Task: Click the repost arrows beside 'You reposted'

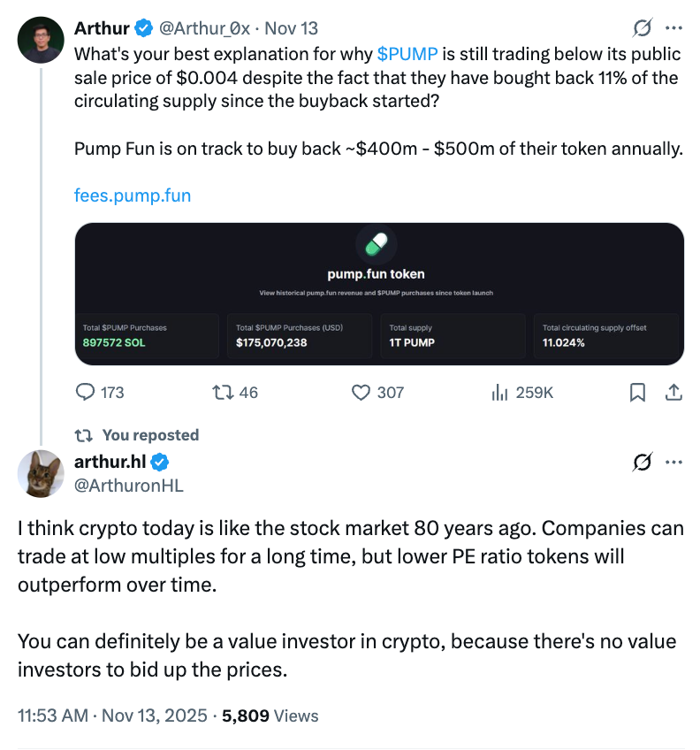Action: click(83, 434)
